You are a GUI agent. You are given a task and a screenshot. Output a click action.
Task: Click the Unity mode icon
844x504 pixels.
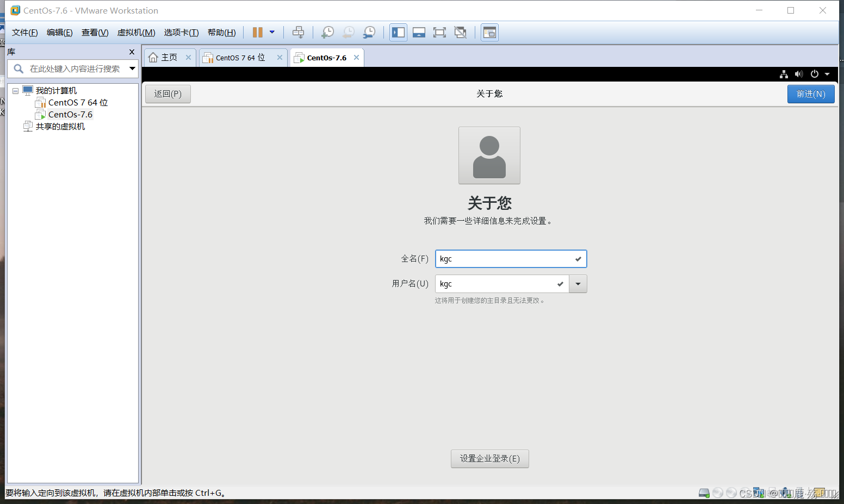coord(460,33)
